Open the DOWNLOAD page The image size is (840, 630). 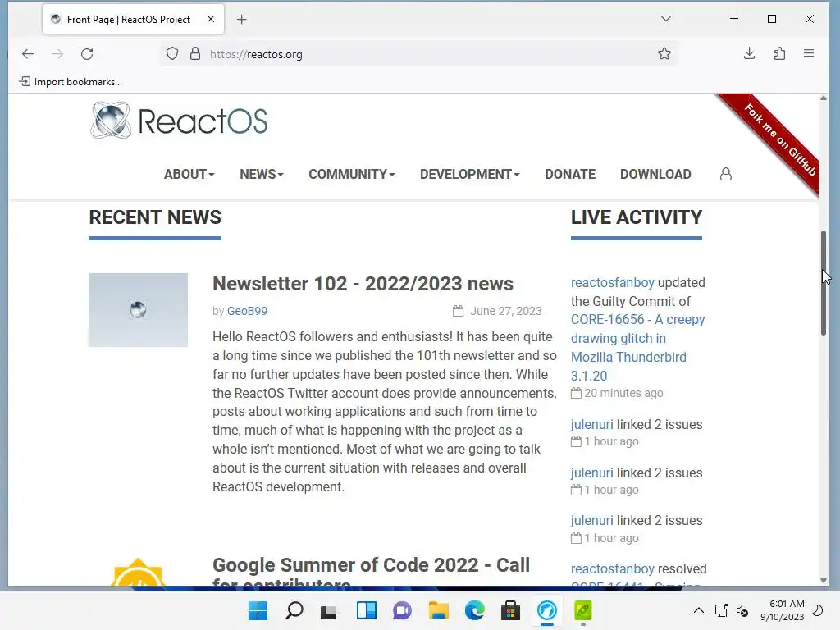point(655,174)
